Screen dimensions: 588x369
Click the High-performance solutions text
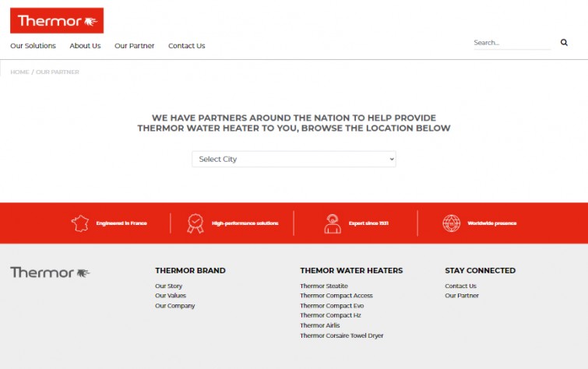click(245, 223)
